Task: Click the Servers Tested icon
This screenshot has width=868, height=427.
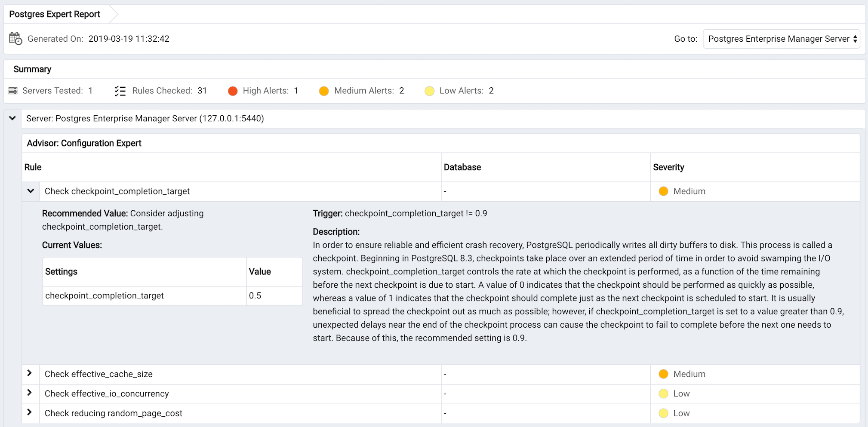Action: [13, 91]
